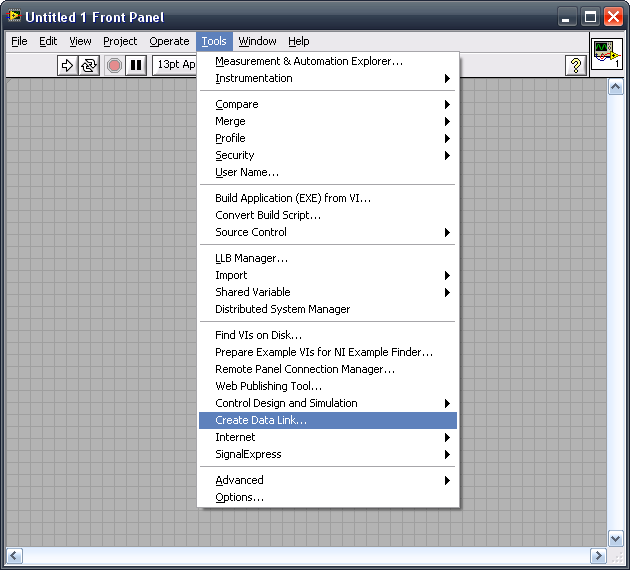This screenshot has height=570, width=630.
Task: Open Distributed System Manager
Action: (328, 309)
